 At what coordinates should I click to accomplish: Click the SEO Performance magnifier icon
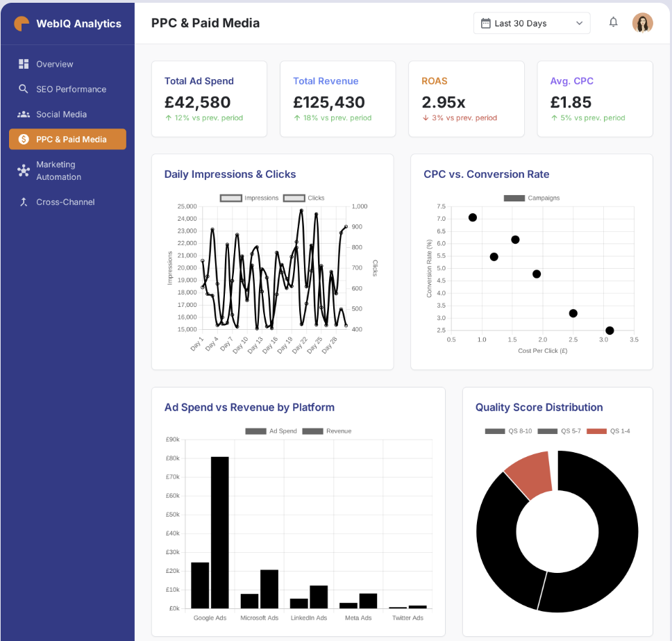[x=24, y=89]
